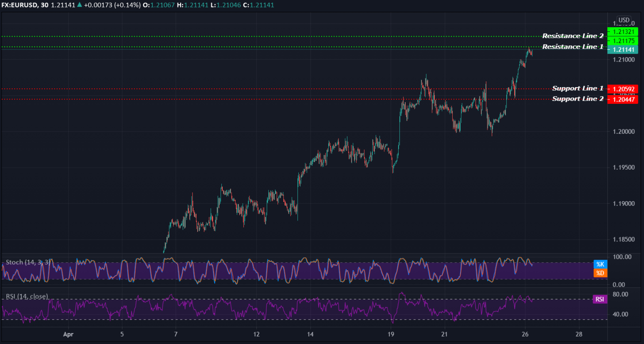The width and height of the screenshot is (644, 344).
Task: Click the low price L:1.21046
Action: pyautogui.click(x=226, y=5)
